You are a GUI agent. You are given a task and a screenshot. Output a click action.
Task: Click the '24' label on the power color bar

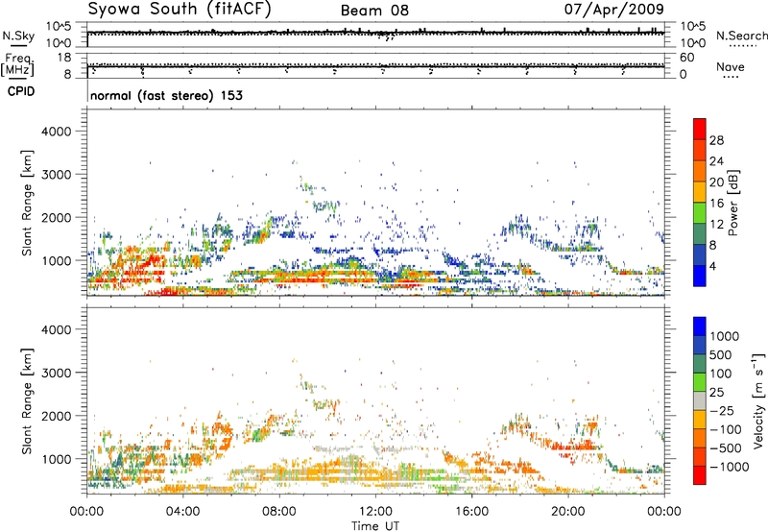(716, 161)
